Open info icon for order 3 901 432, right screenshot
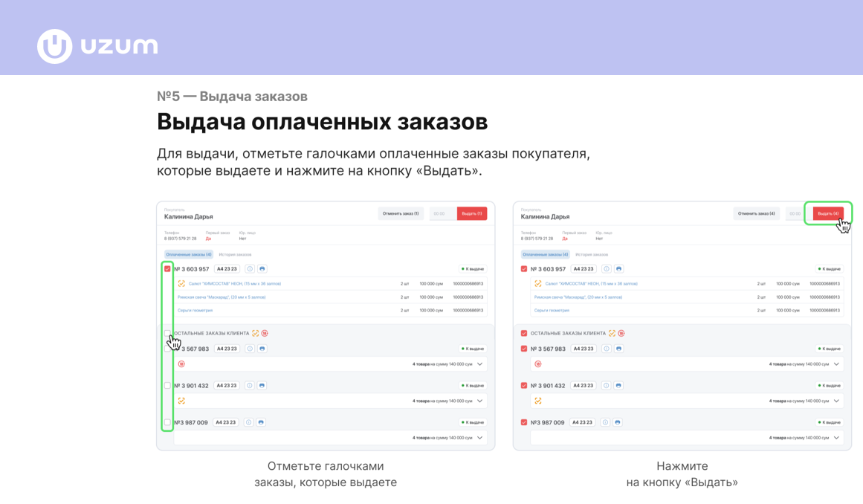Screen dimensions: 863x504 (606, 386)
